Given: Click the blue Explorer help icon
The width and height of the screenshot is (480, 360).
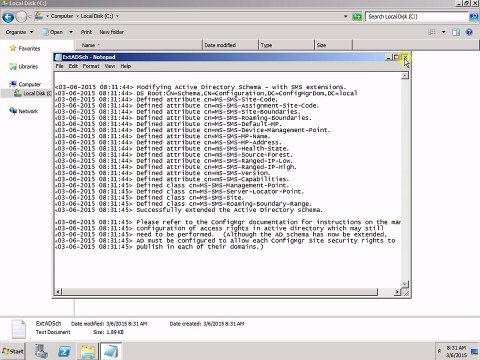Looking at the screenshot, I should pos(469,32).
